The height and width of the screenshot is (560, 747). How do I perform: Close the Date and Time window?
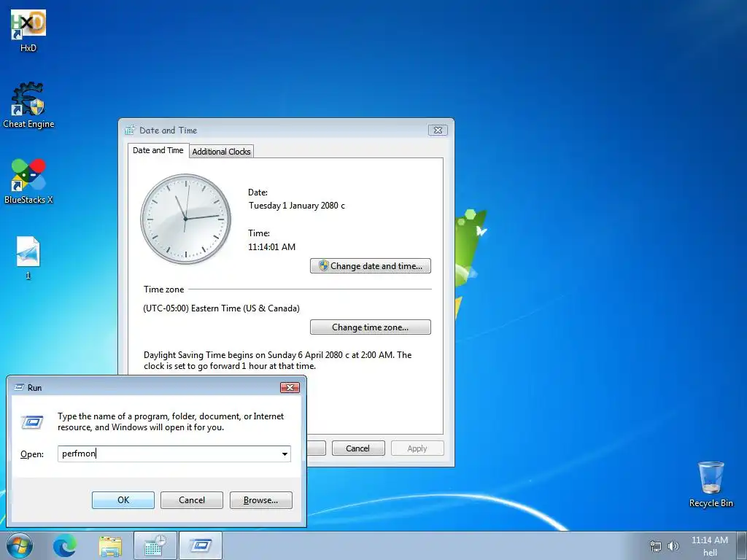(x=438, y=130)
